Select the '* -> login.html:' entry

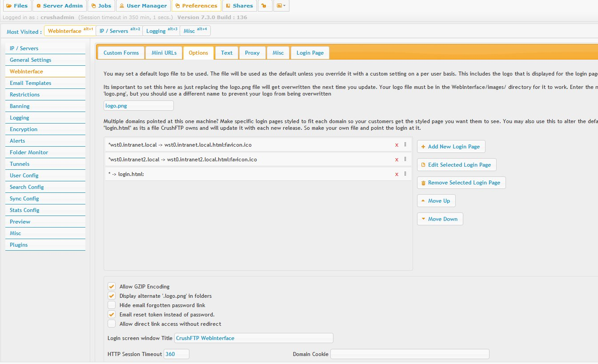[258, 174]
